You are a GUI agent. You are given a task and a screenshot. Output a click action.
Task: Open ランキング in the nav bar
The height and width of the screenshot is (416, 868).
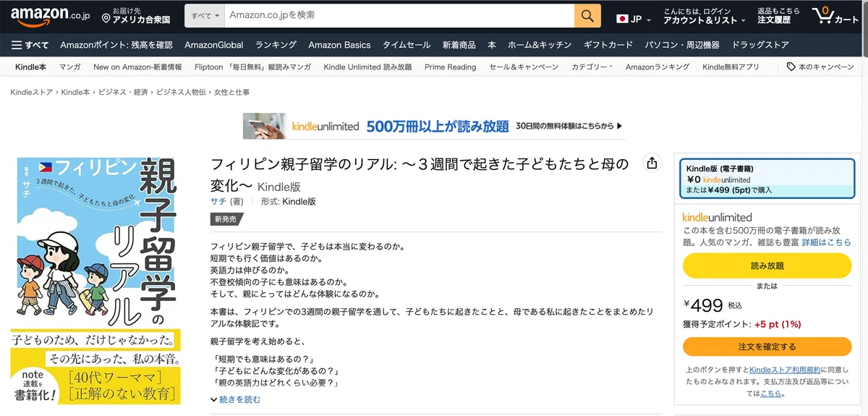point(276,45)
